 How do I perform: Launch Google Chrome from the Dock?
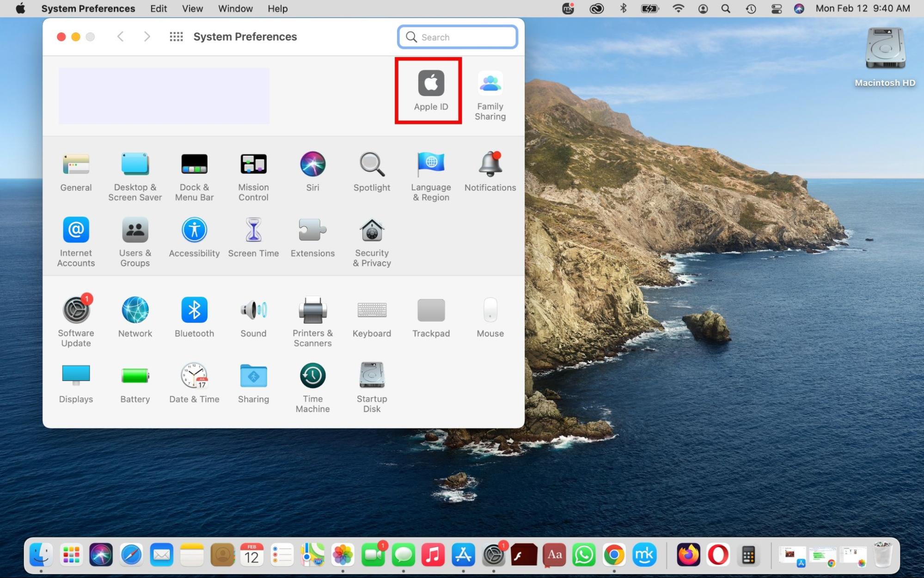pyautogui.click(x=614, y=554)
